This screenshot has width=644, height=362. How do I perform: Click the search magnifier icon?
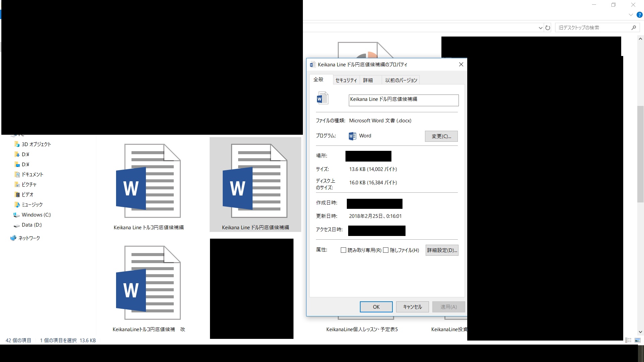point(634,28)
